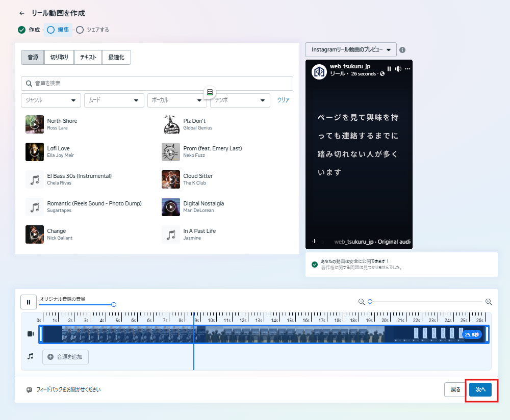Screen dimensions: 510x420
Task: Zoom out the timeline with minus magnifier
Action: [362, 302]
